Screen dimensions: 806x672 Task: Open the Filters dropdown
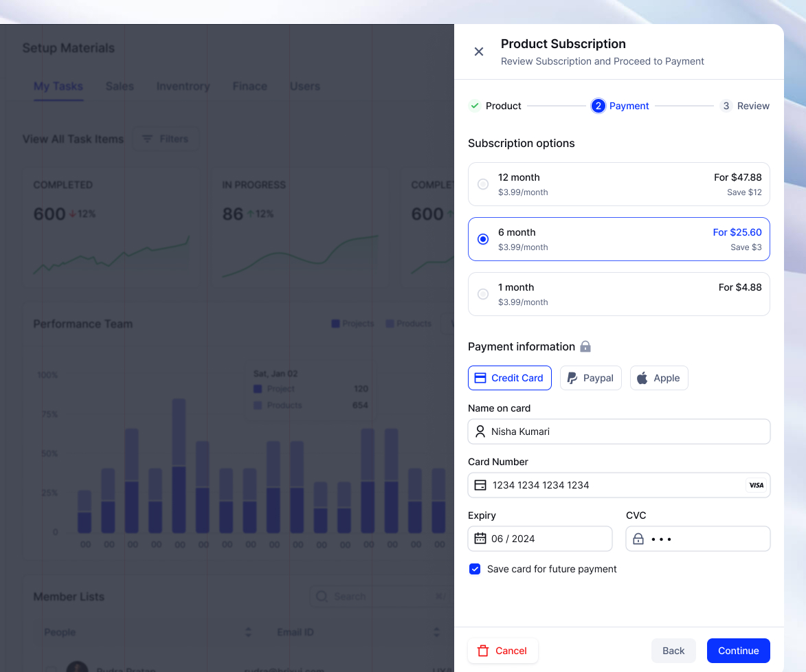(x=166, y=139)
